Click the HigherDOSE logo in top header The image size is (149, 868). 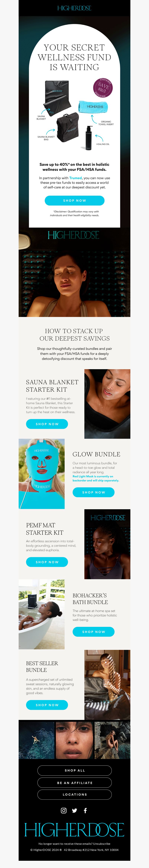pos(74,8)
